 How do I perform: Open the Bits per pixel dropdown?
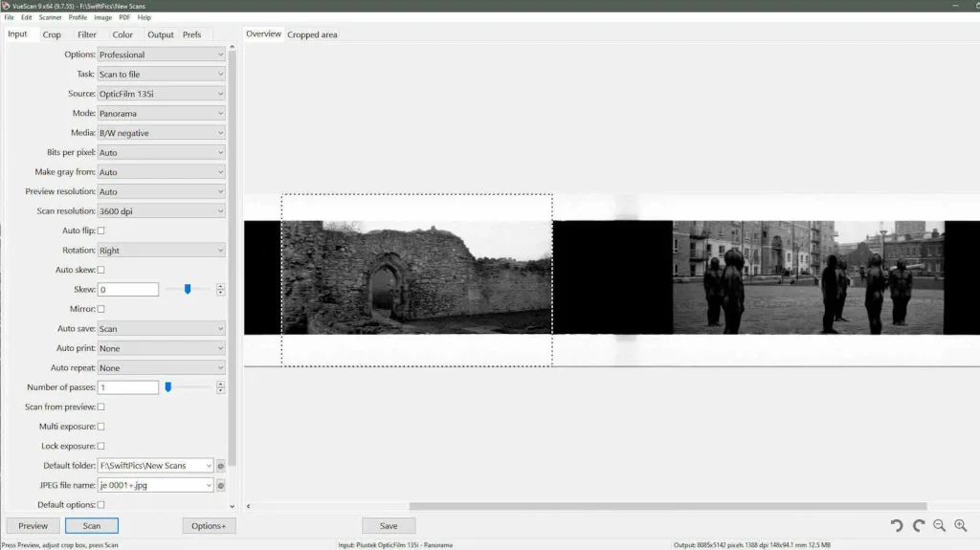coord(161,152)
